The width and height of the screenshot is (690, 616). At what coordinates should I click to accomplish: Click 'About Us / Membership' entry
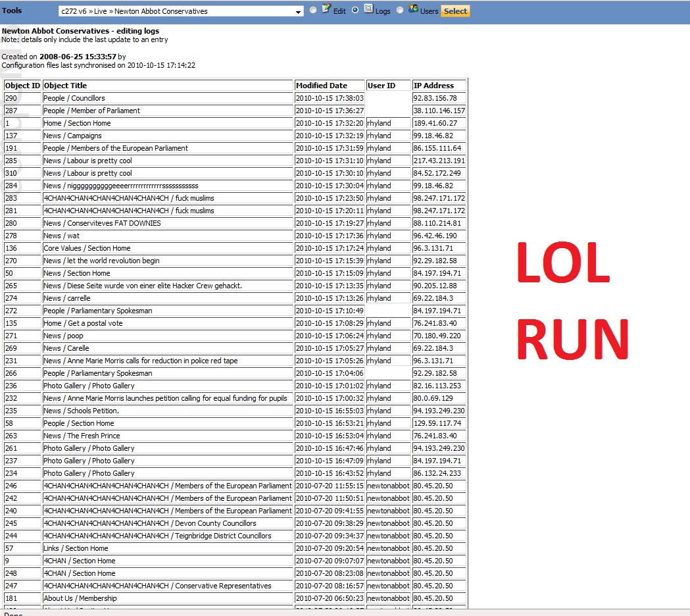click(80, 598)
